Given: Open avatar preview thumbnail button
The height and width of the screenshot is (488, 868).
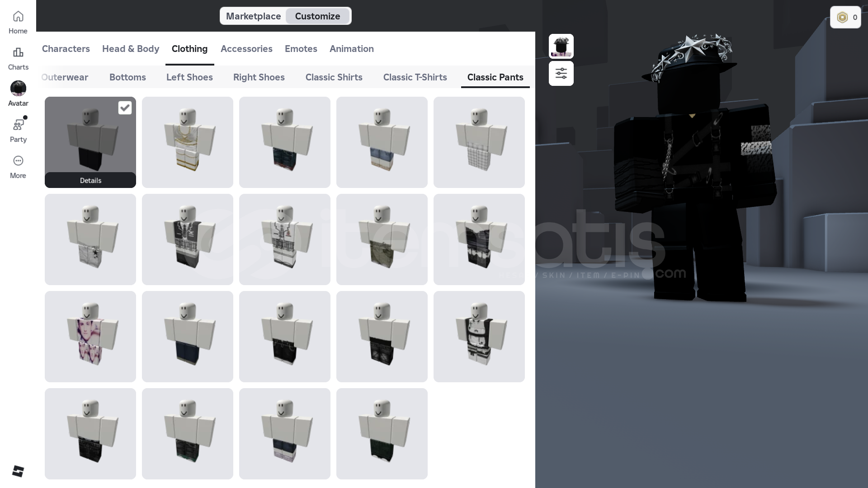Looking at the screenshot, I should tap(561, 46).
